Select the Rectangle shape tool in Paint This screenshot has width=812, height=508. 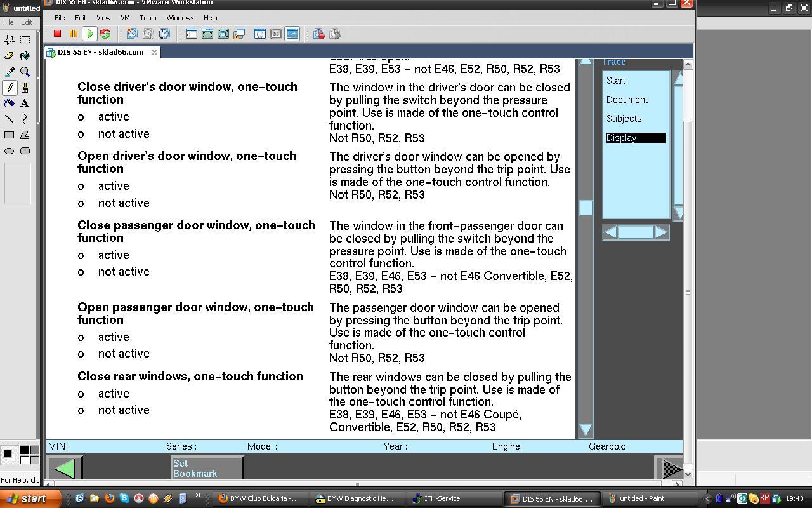pyautogui.click(x=10, y=135)
